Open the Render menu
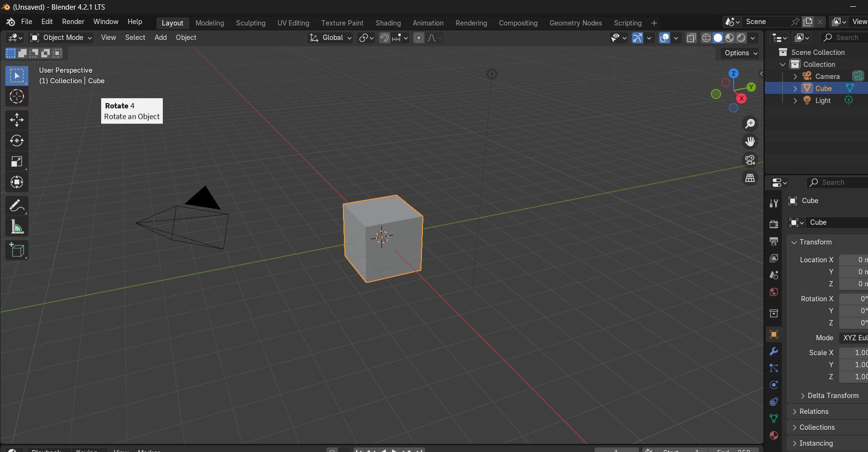Image resolution: width=868 pixels, height=452 pixels. coord(73,22)
